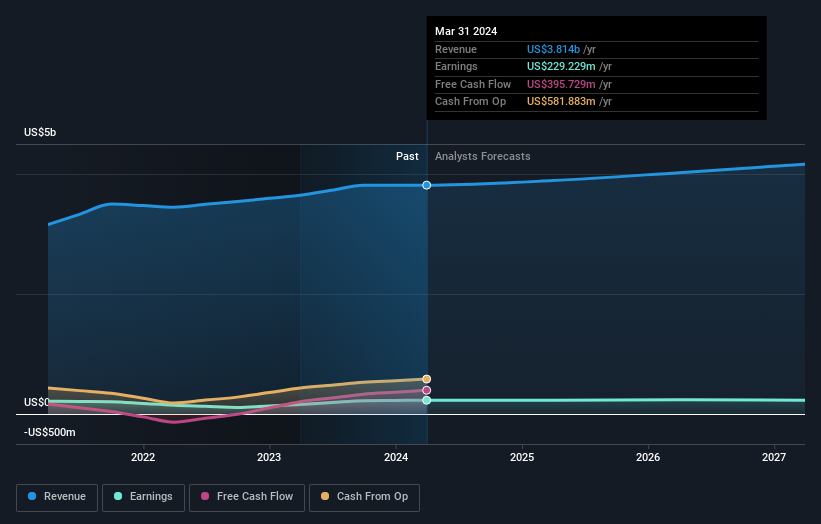Click the Mar 31 2024 tooltip date

tap(466, 31)
